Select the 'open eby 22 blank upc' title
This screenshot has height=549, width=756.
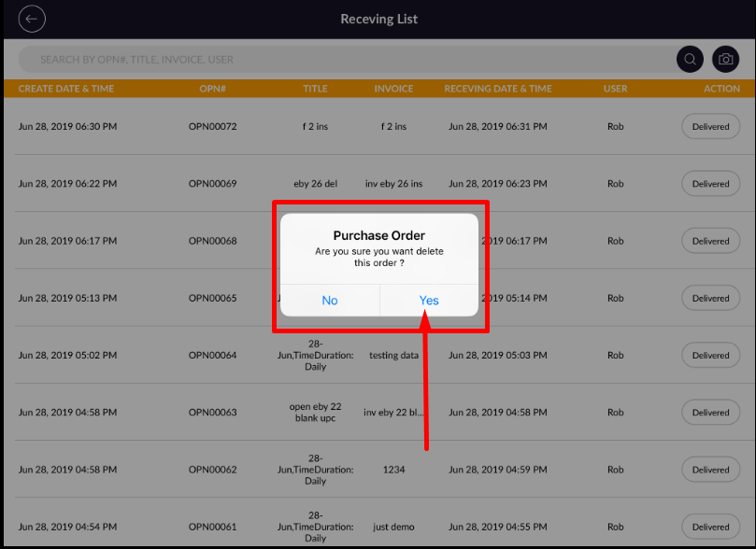316,413
